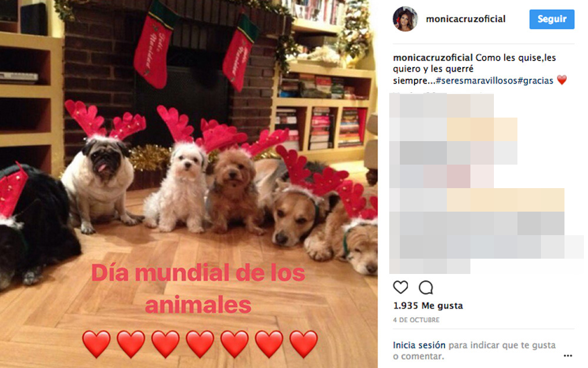
Task: Like the post with the heart icon
Action: coord(400,287)
